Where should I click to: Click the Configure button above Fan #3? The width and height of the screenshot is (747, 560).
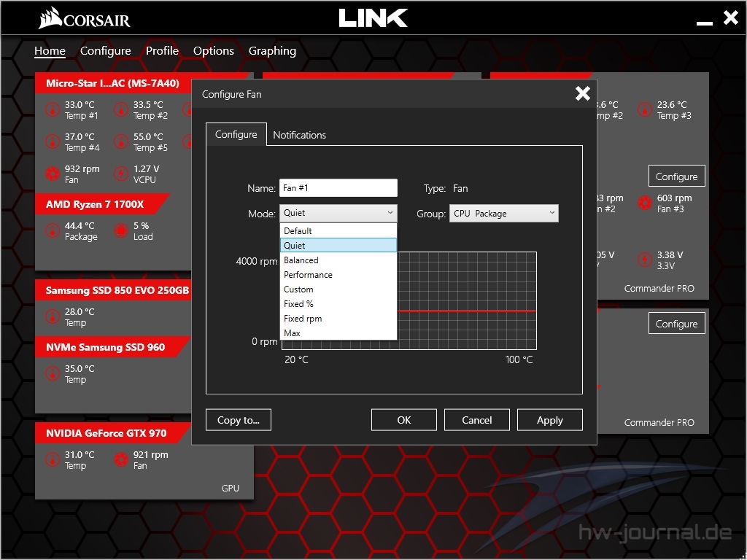tap(676, 176)
